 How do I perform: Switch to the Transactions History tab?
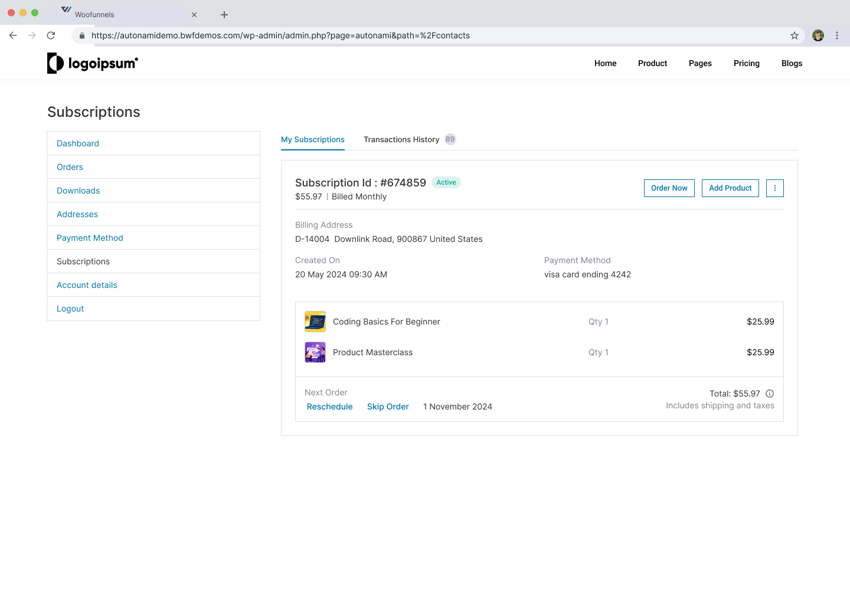coord(401,139)
